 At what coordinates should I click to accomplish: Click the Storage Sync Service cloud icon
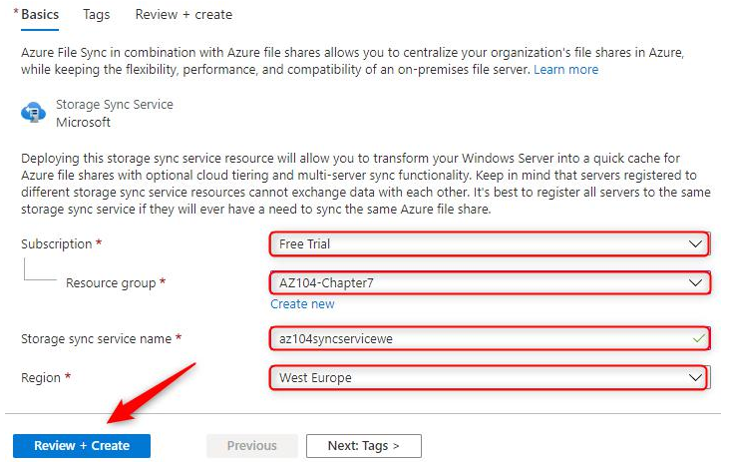pos(33,113)
